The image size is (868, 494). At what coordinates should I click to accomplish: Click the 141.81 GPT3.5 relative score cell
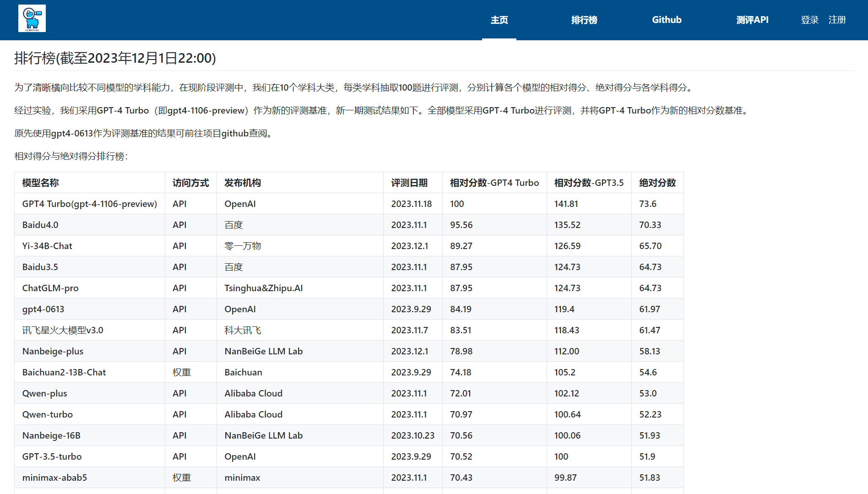pyautogui.click(x=589, y=204)
